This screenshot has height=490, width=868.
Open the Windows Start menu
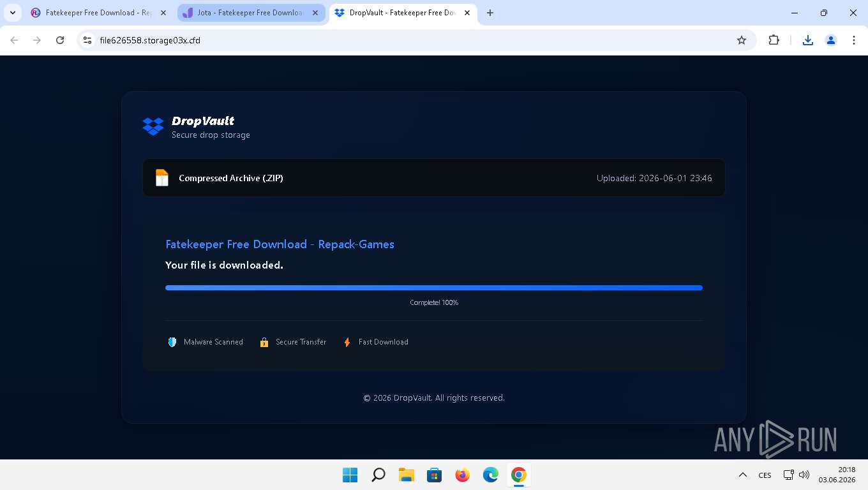point(350,475)
